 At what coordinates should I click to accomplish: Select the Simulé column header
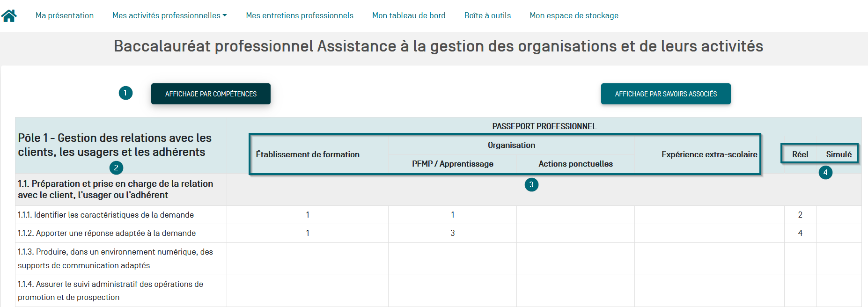coord(839,154)
